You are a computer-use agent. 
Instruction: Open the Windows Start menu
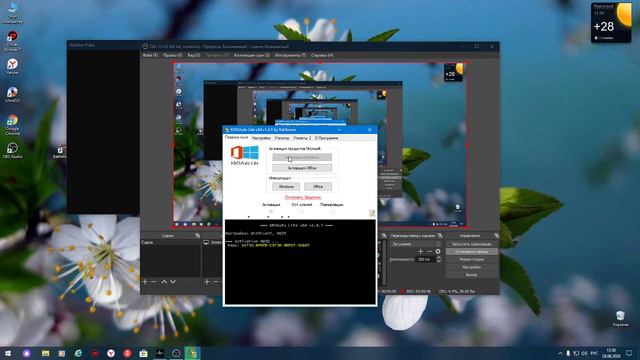[x=7, y=353]
